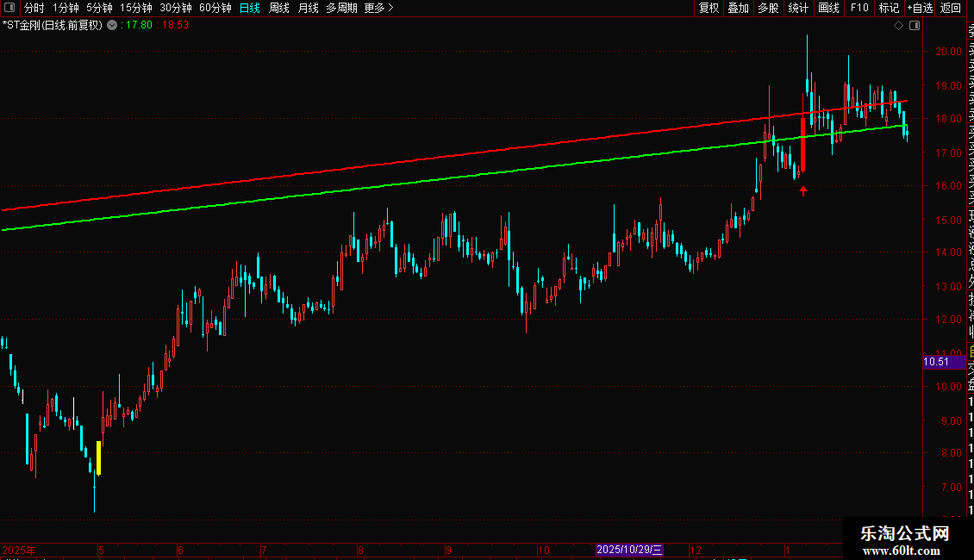974x560 pixels.
Task: Toggle the right side panel icon
Action: pos(915,26)
